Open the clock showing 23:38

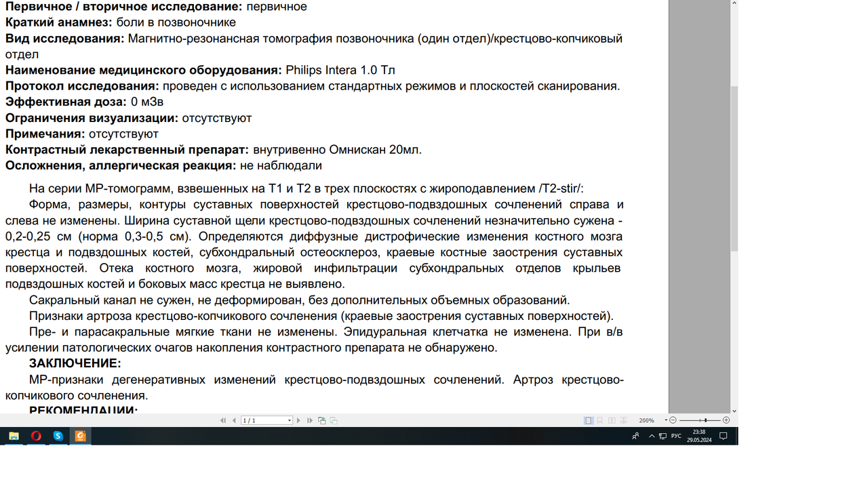[698, 436]
